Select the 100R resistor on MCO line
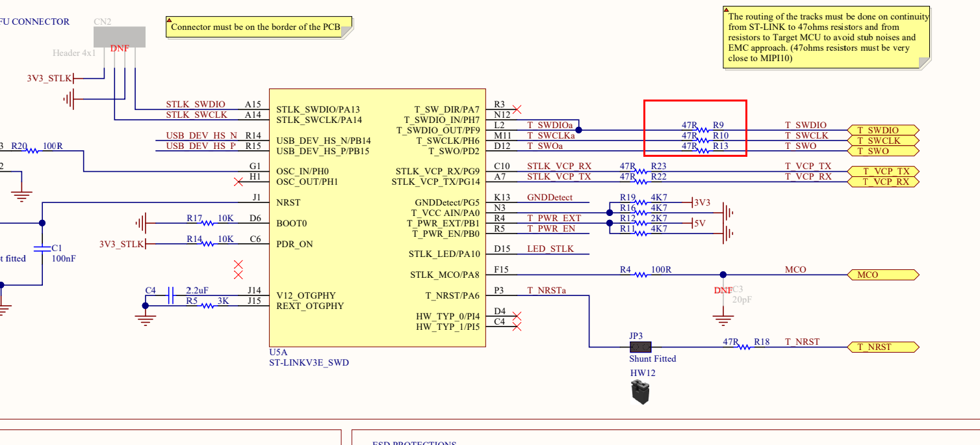Viewport: 980px width, 445px height. (641, 274)
